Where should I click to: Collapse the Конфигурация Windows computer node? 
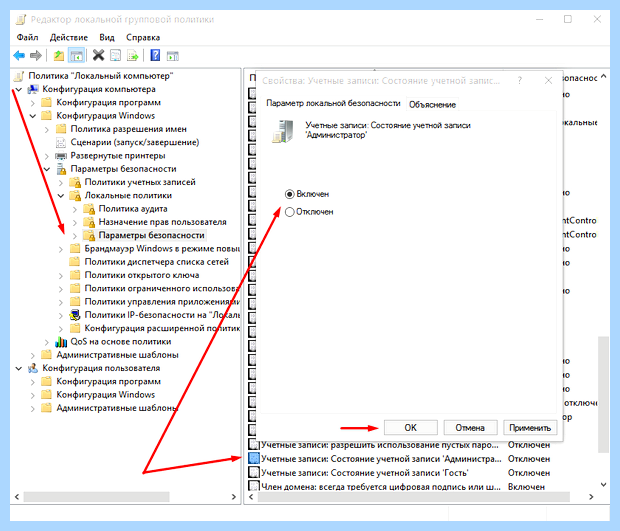[33, 116]
